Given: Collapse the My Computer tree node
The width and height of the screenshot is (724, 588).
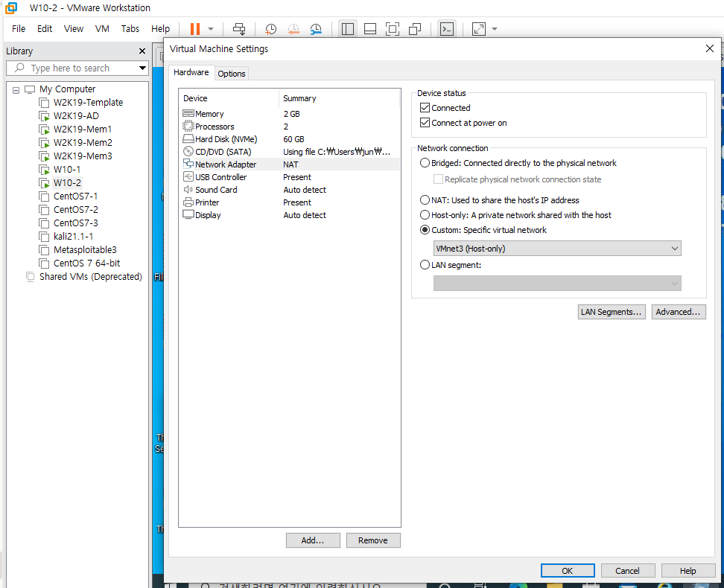Looking at the screenshot, I should (x=16, y=90).
